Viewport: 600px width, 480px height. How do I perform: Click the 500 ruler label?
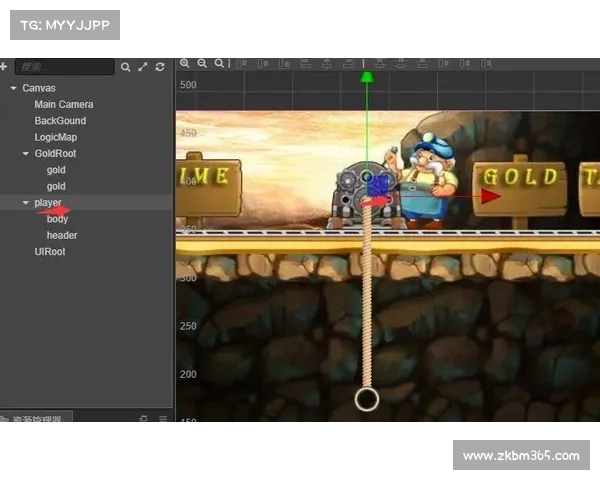click(x=188, y=85)
